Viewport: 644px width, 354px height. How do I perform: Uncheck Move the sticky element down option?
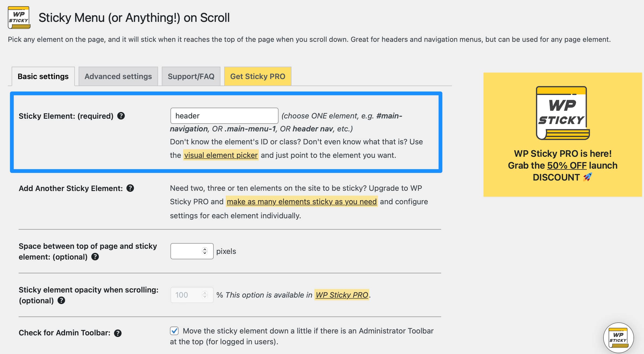(174, 331)
